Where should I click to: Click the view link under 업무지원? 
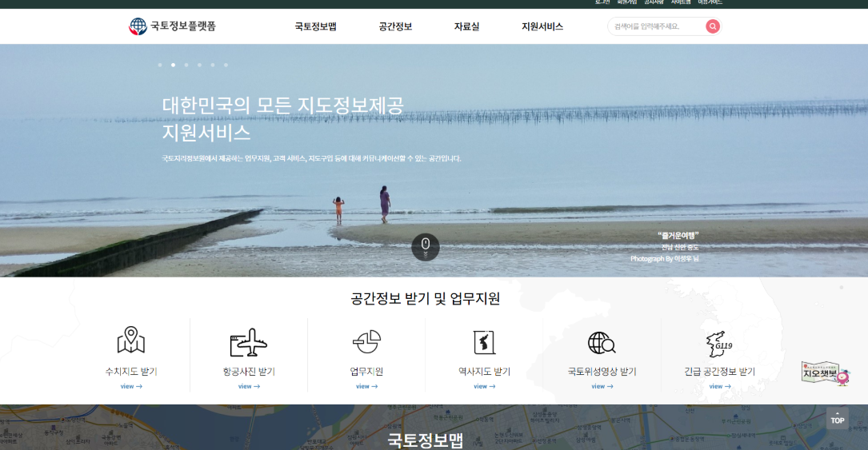pos(366,386)
